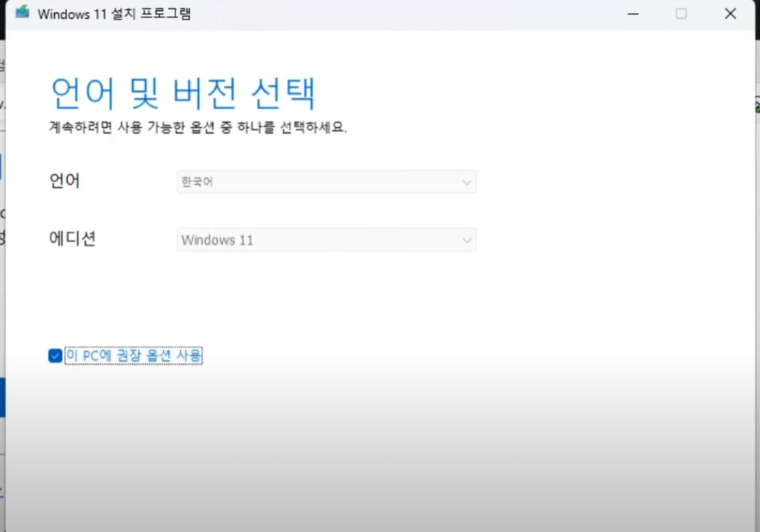Click the '이 PC에 권장 옵션 사용' label text
760x532 pixels.
tap(133, 355)
